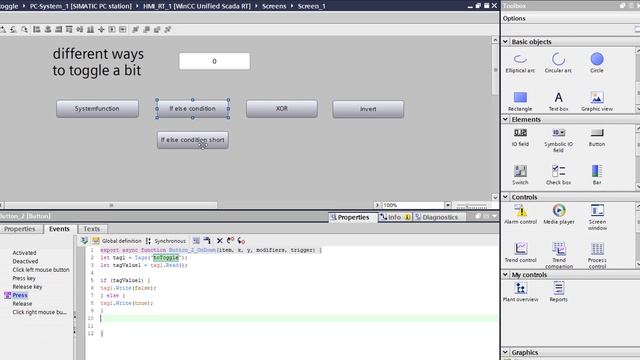
Task: Select the Press event
Action: point(20,295)
